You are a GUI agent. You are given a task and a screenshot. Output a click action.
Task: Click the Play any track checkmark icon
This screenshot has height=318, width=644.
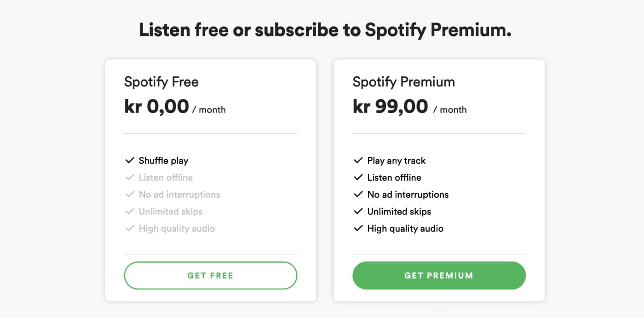click(x=358, y=160)
